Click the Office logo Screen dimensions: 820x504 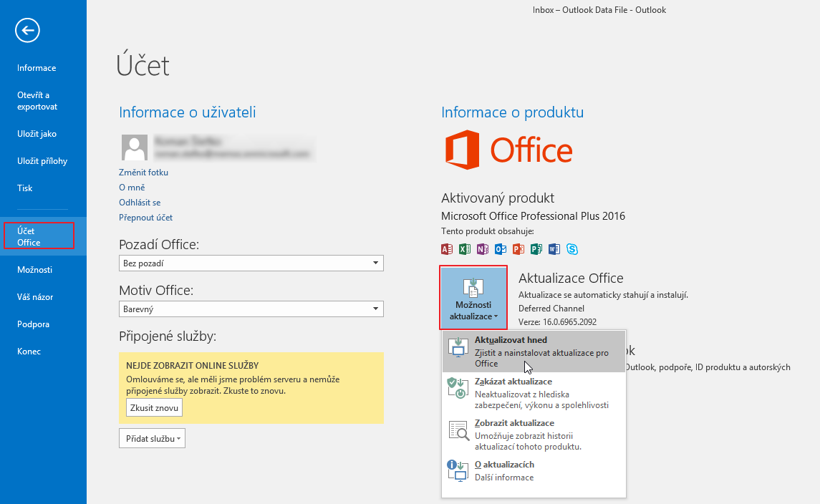(509, 150)
